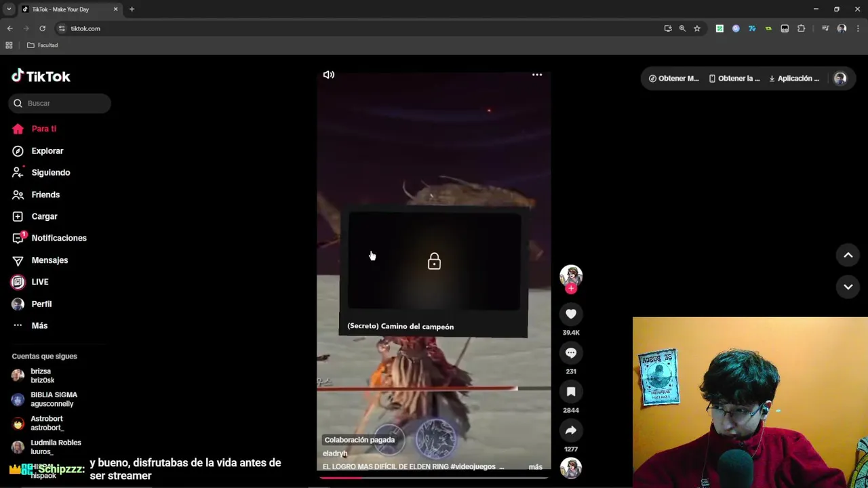
Task: Open the media controls toolbar icon
Action: click(825, 28)
